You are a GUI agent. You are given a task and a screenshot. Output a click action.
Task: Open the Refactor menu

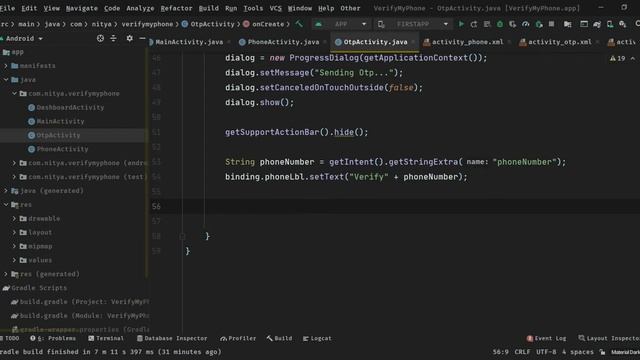(x=176, y=8)
